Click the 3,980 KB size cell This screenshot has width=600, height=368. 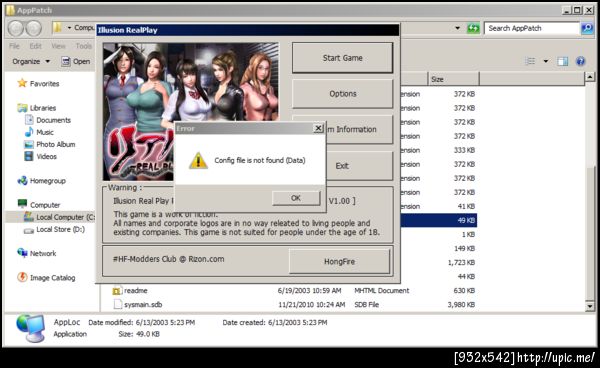(461, 305)
